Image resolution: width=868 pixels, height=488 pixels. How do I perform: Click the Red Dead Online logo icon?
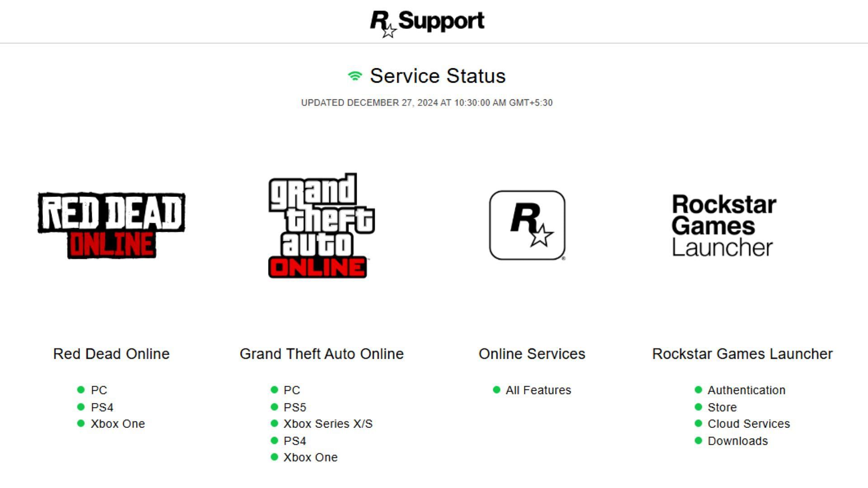click(x=111, y=225)
